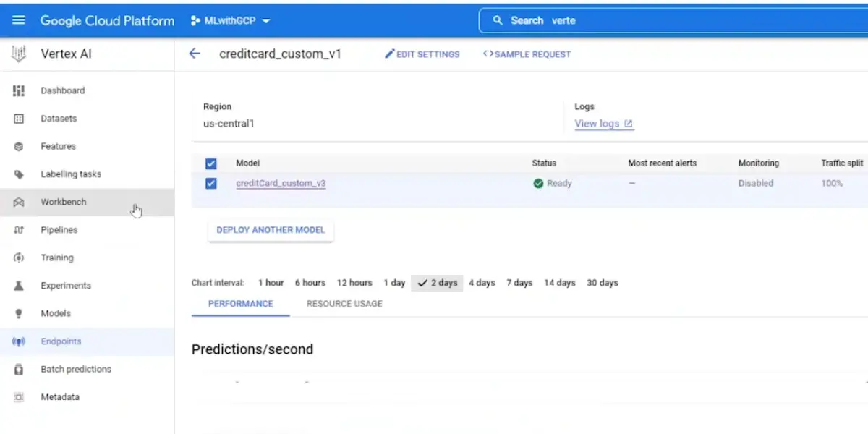Screen dimensions: 868x434
Task: Click the external link icon beside View logs
Action: [x=629, y=124]
